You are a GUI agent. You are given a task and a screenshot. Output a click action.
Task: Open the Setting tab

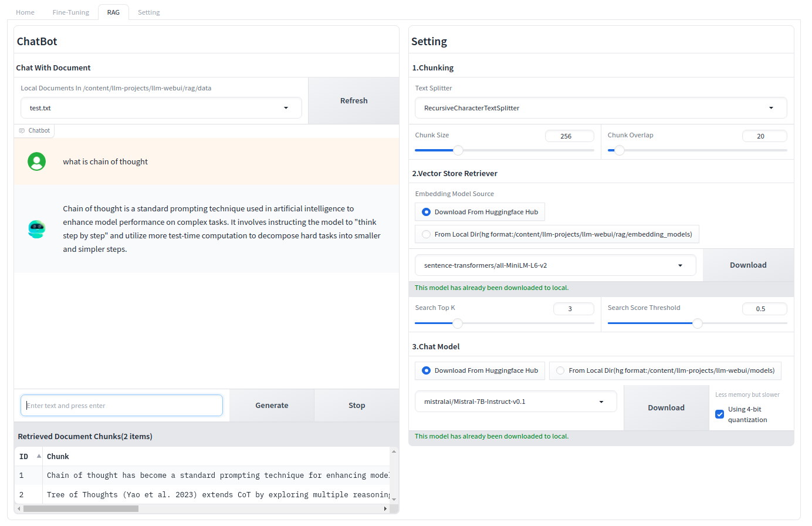148,12
